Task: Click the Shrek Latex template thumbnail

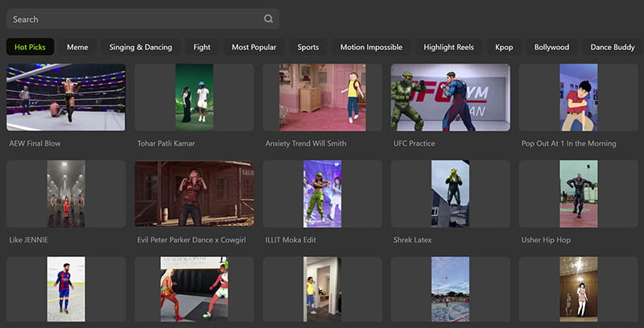Action: point(450,193)
